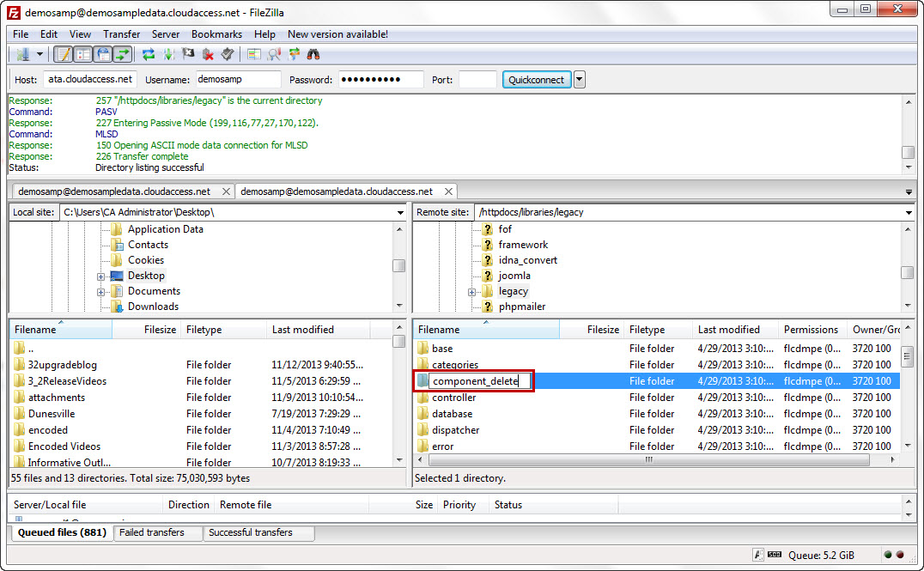Sort remote list by Filesize header
Viewport: 924px width, 571px height.
pos(592,330)
